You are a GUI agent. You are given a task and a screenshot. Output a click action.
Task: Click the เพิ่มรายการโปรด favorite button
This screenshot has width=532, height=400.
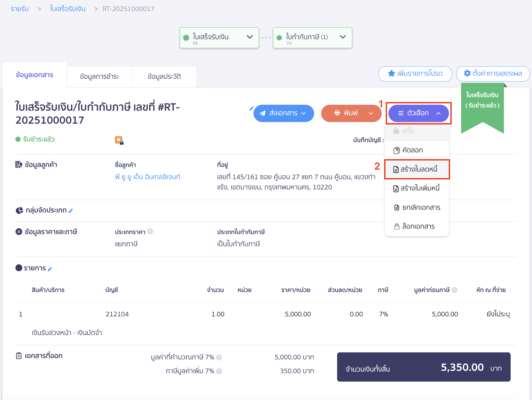point(415,74)
